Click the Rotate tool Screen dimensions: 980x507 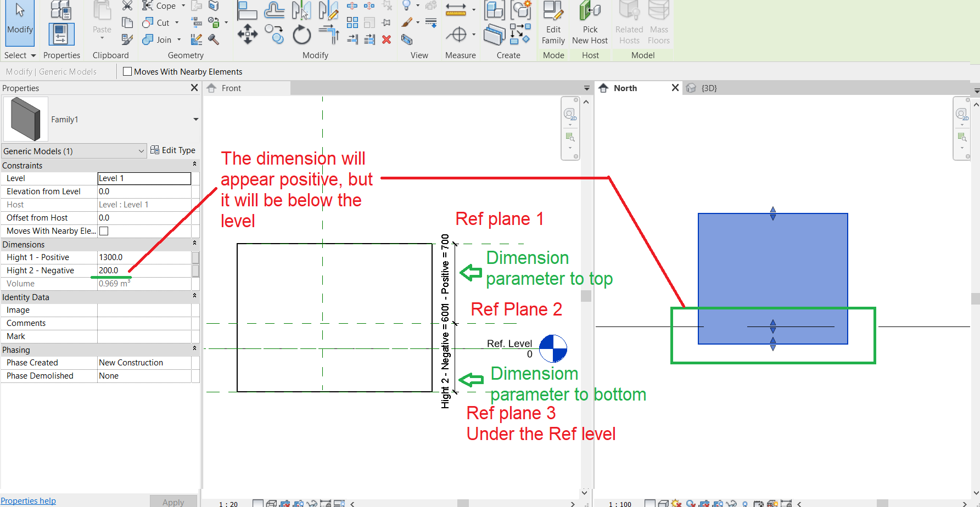[x=301, y=34]
